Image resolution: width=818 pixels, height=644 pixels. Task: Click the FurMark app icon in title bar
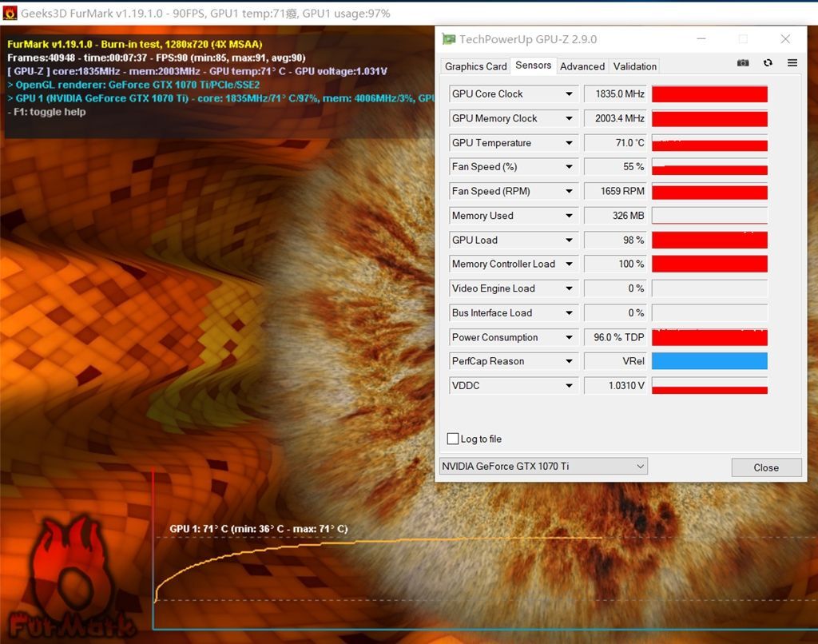click(10, 13)
